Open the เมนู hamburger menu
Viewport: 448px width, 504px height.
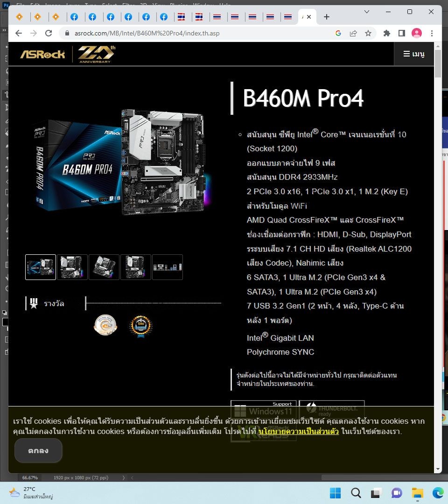point(414,54)
